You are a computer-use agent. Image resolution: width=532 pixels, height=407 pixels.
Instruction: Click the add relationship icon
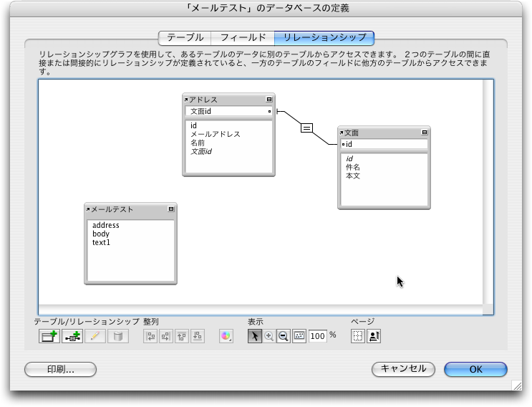pyautogui.click(x=72, y=336)
